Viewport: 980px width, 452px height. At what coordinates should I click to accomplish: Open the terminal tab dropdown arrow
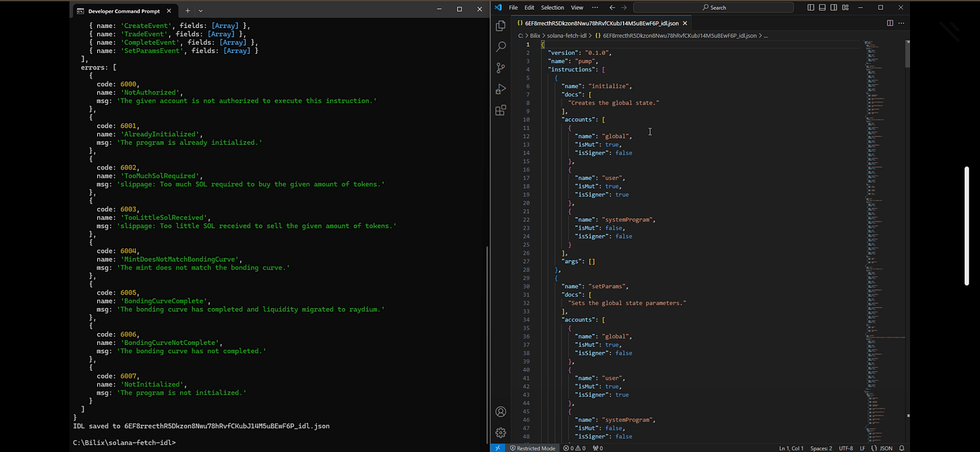pos(201,11)
